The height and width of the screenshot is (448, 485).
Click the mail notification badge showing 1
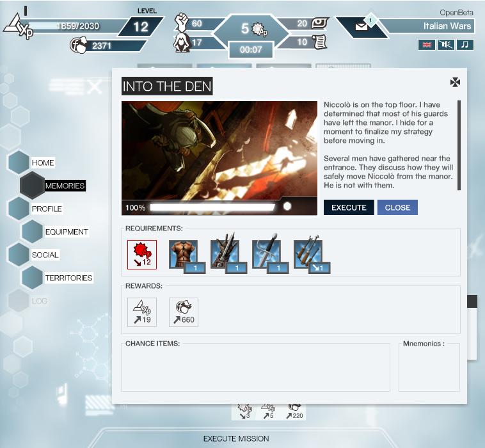[x=370, y=20]
